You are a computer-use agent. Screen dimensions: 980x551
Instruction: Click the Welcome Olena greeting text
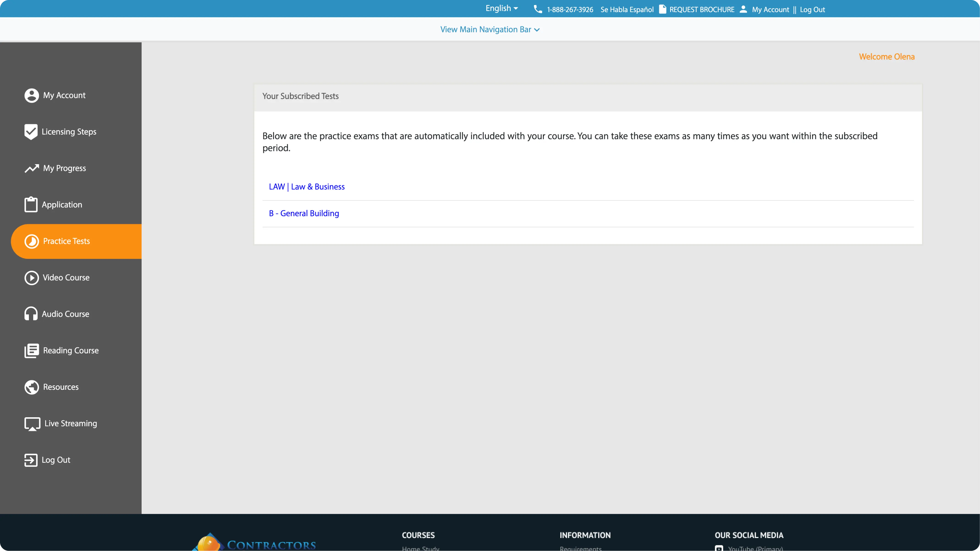tap(887, 56)
